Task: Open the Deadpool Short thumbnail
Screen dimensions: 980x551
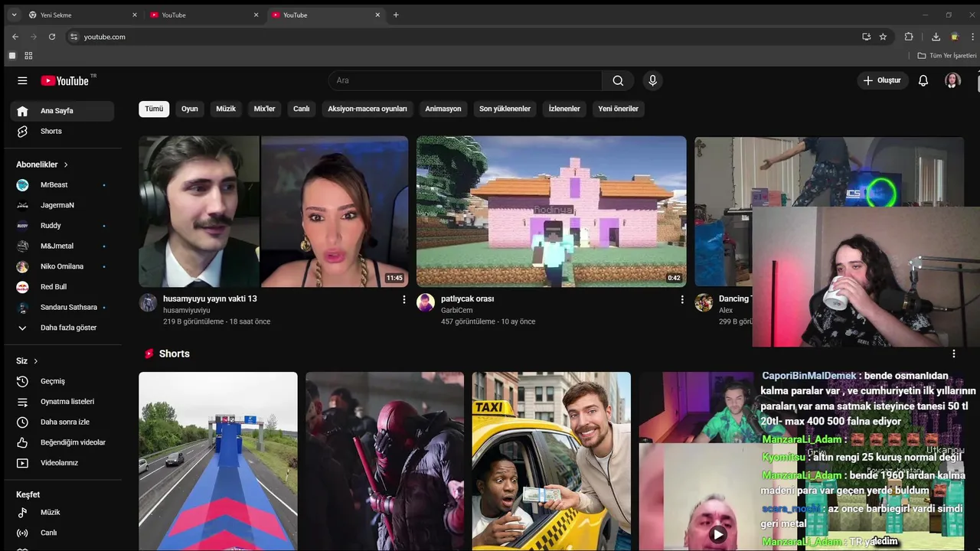Action: coord(384,461)
